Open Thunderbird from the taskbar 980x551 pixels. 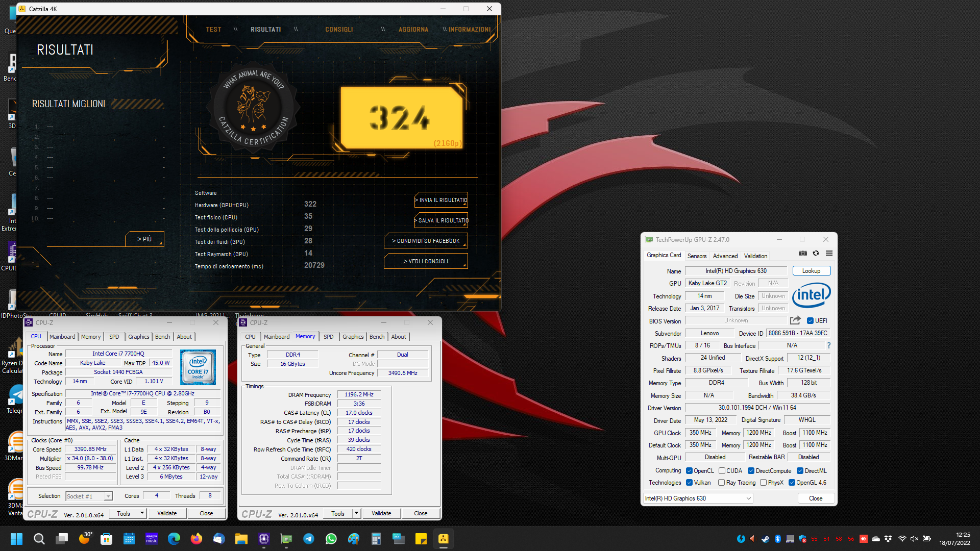coord(219,539)
